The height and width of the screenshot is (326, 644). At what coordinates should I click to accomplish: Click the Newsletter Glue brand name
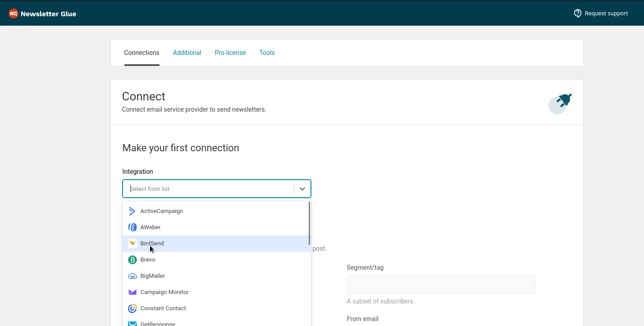48,14
